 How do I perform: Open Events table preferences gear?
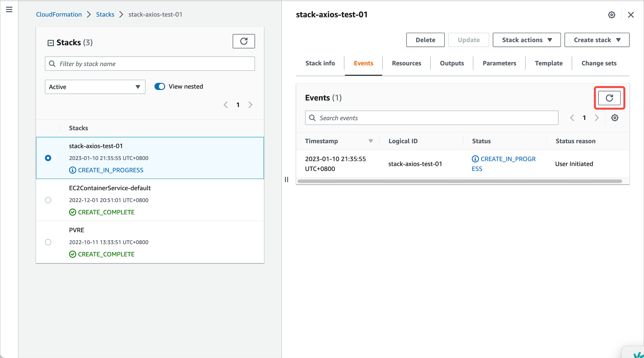point(615,118)
